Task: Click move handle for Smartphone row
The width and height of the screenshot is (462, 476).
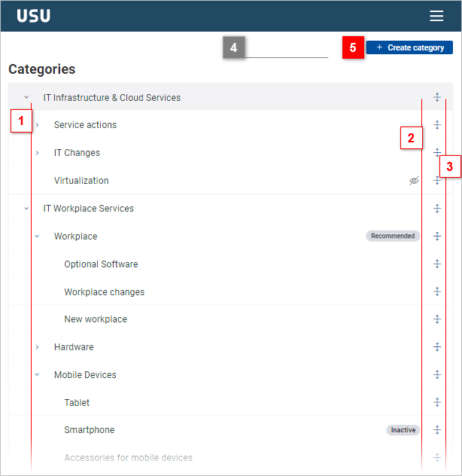Action: (437, 430)
